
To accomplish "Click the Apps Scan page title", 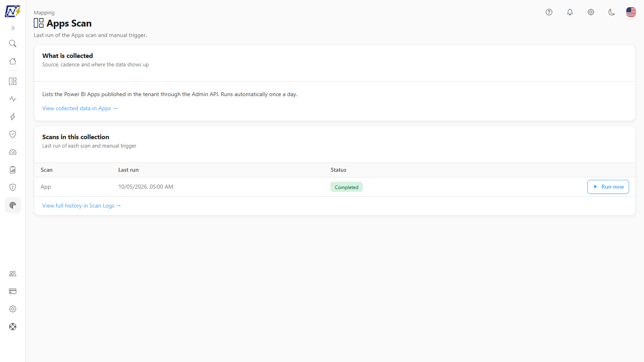I will click(x=69, y=23).
